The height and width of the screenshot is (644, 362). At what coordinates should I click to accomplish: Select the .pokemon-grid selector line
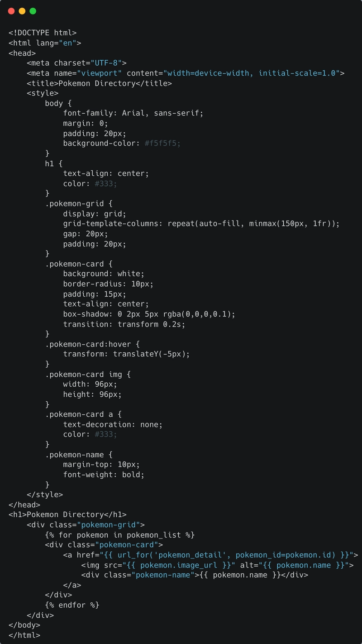tap(79, 204)
